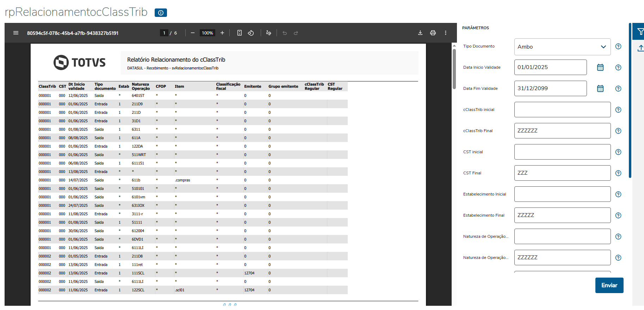Screen dimensions: 644x310
Task: Click the Enviar button
Action: 609,285
